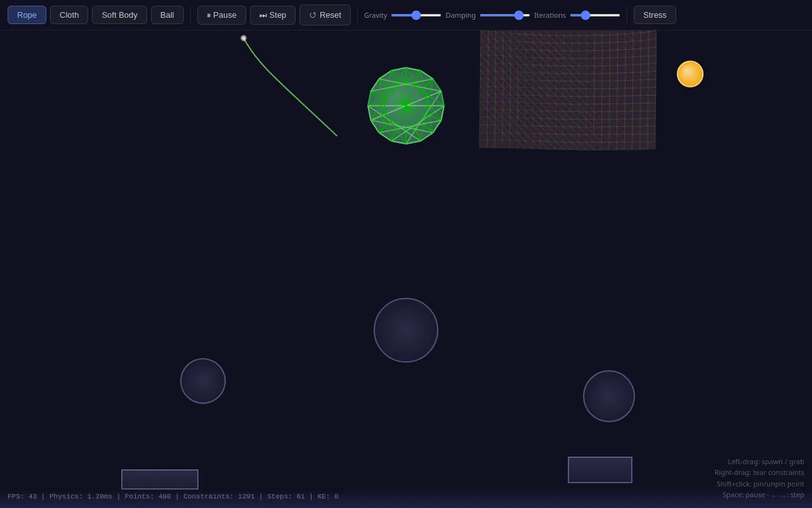The image size is (812, 508).
Task: Choose the Soft Body spawn tool
Action: (119, 15)
